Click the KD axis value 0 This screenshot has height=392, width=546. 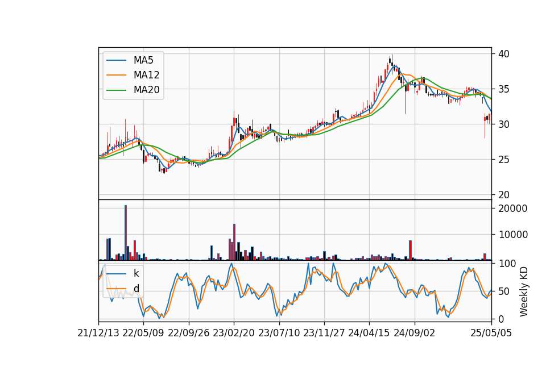500,319
